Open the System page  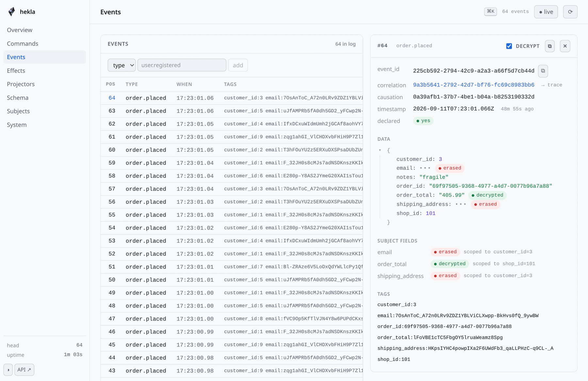[45, 125]
